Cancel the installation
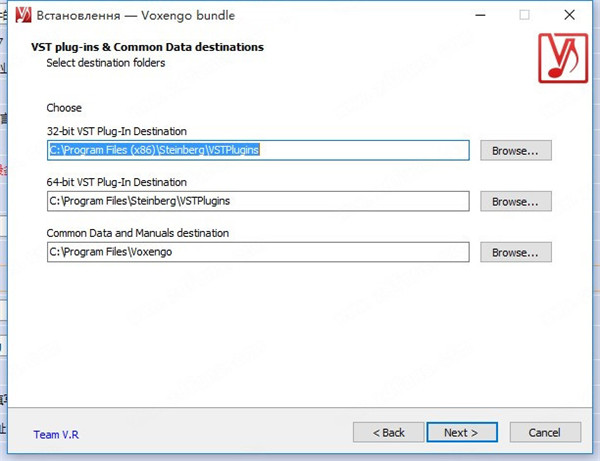Viewport: 600px width, 461px height. [x=544, y=432]
